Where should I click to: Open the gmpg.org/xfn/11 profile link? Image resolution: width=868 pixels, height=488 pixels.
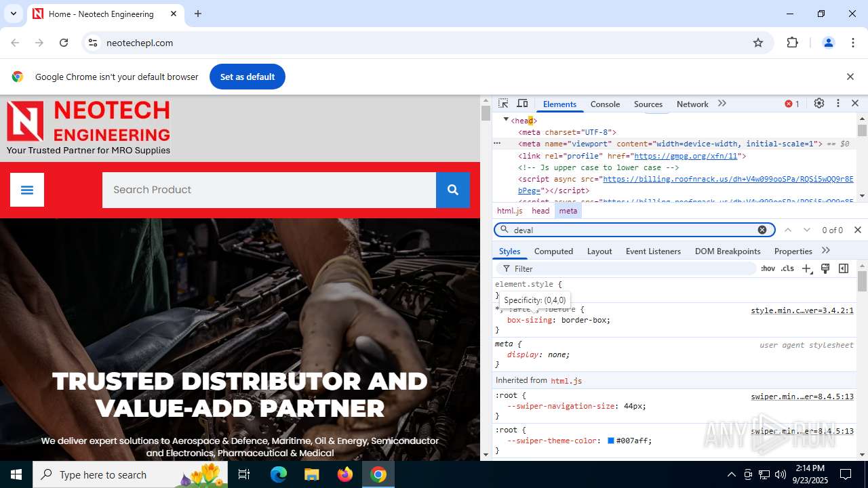(x=687, y=156)
